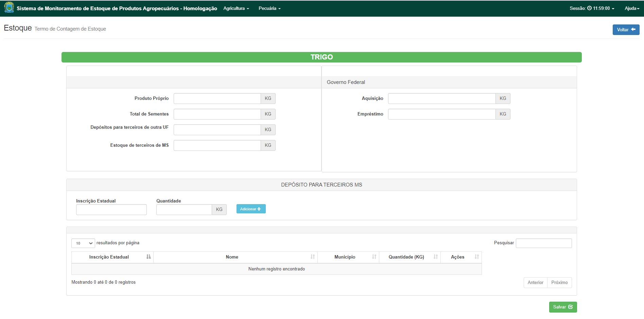Focus the Total de Sementes field
The width and height of the screenshot is (644, 319).
(217, 114)
